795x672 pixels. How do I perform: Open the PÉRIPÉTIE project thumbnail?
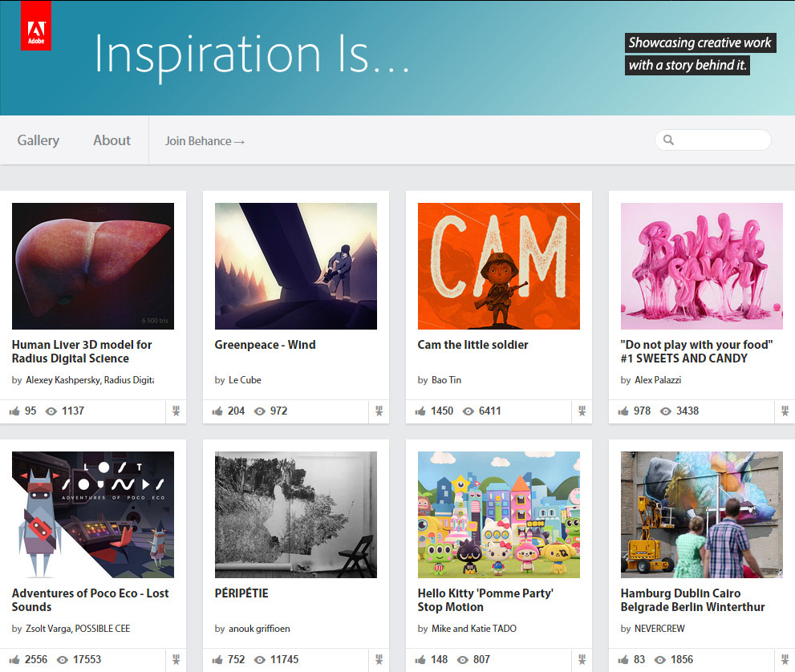(295, 514)
